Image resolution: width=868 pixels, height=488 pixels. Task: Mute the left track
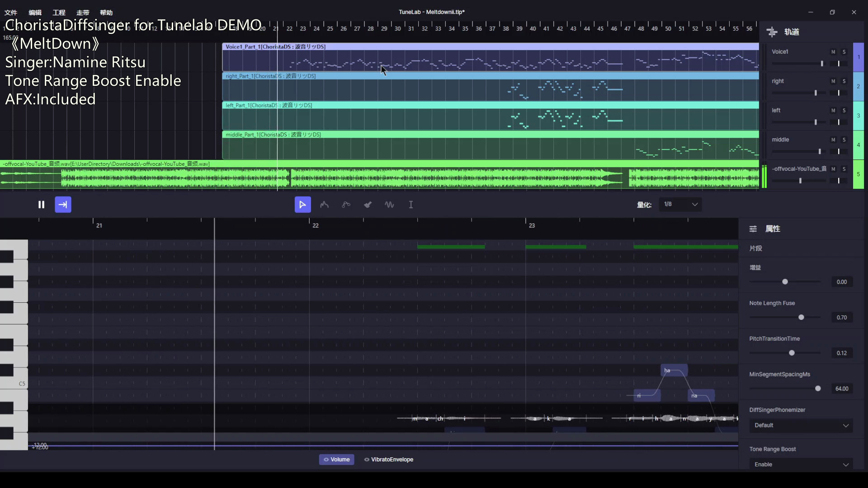pos(833,111)
